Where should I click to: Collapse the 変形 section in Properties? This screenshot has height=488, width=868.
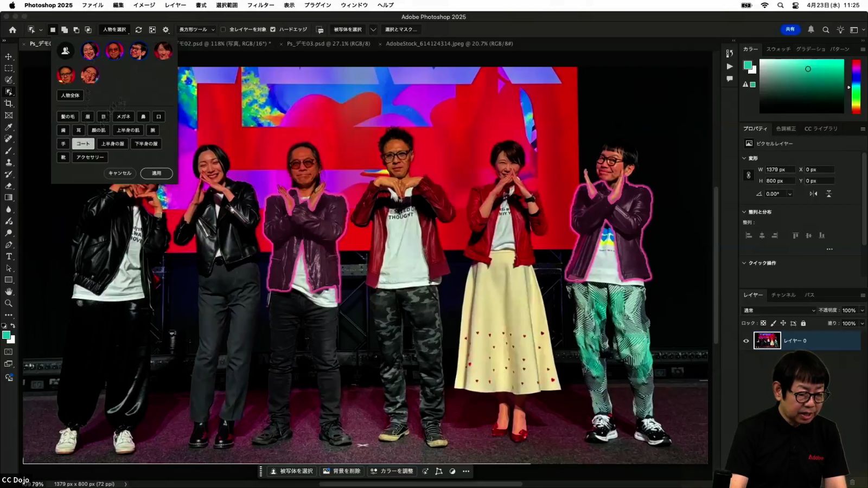click(744, 158)
